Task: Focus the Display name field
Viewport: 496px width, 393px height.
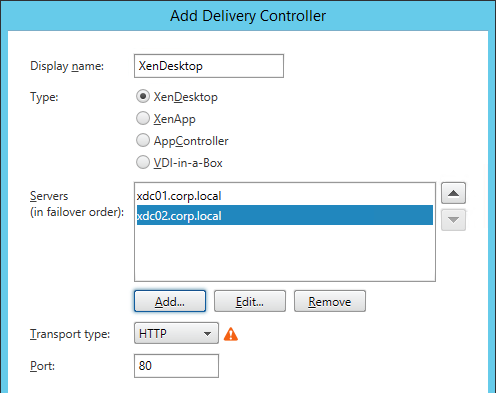Action: click(x=209, y=66)
